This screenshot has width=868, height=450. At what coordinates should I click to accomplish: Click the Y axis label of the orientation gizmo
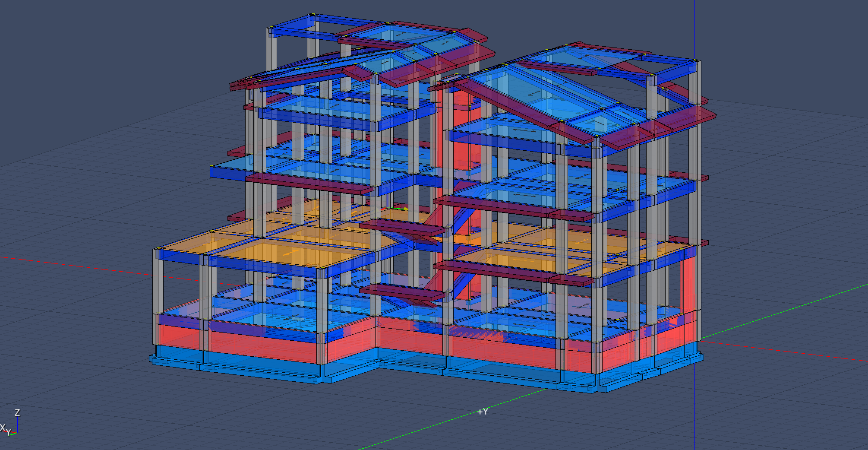8,431
